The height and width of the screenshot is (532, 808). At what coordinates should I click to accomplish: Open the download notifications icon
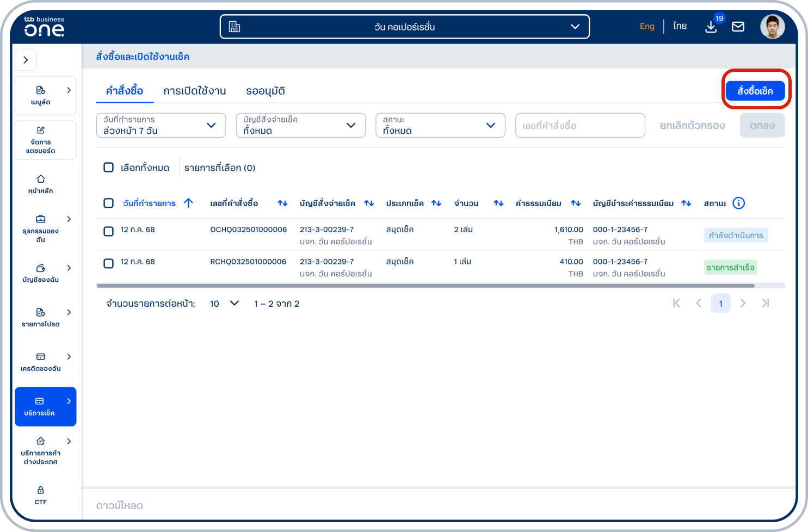coord(711,27)
